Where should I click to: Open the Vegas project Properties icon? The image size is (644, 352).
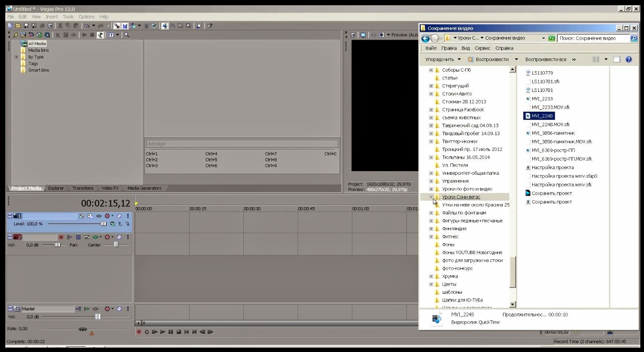click(x=50, y=26)
